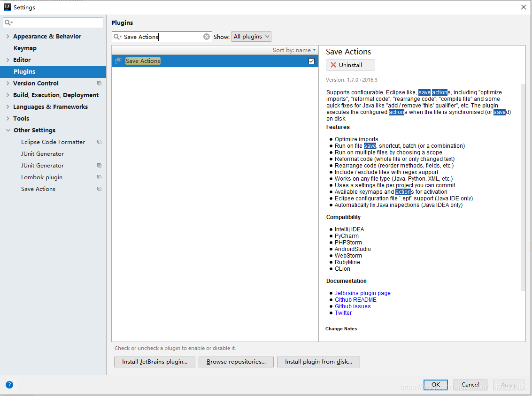Click Install JetBrains plugin button
The height and width of the screenshot is (396, 532).
click(154, 362)
